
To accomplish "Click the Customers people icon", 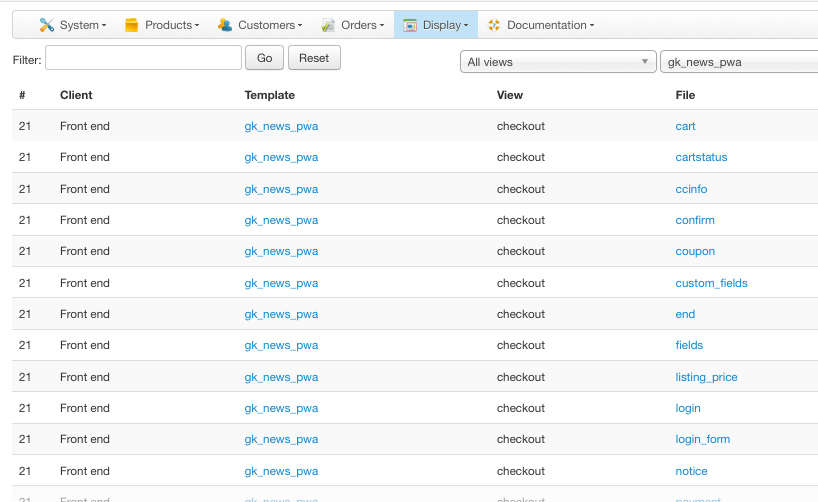I will (x=225, y=25).
